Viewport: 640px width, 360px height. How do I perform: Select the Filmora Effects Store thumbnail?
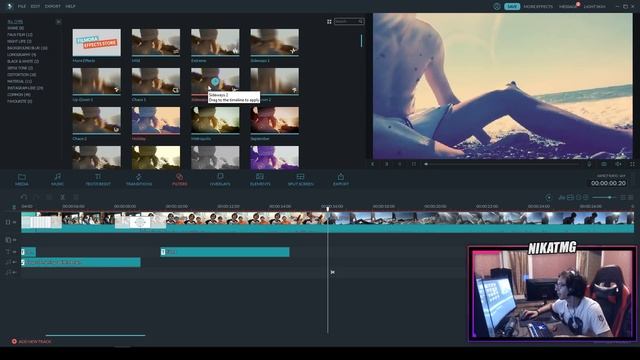click(97, 42)
